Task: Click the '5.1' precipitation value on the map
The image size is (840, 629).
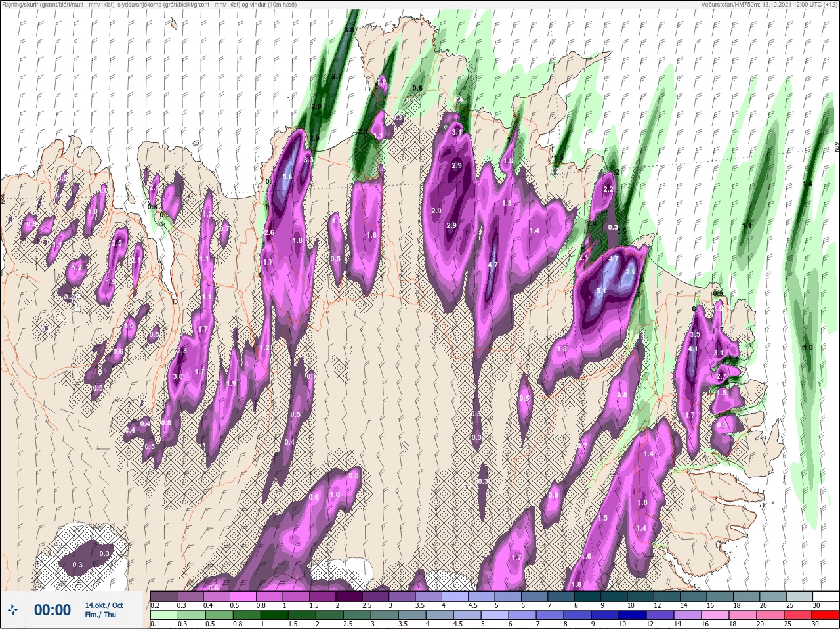Action: pyautogui.click(x=601, y=291)
